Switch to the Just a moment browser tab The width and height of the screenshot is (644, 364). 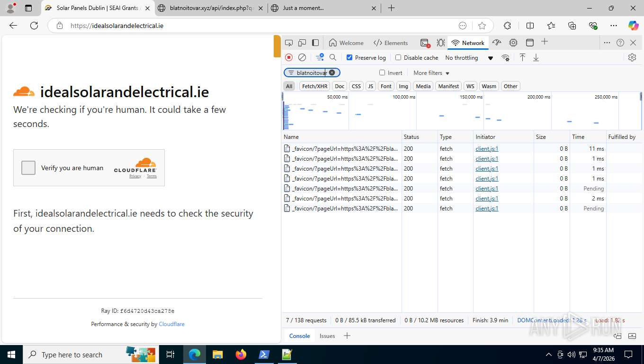[324, 8]
